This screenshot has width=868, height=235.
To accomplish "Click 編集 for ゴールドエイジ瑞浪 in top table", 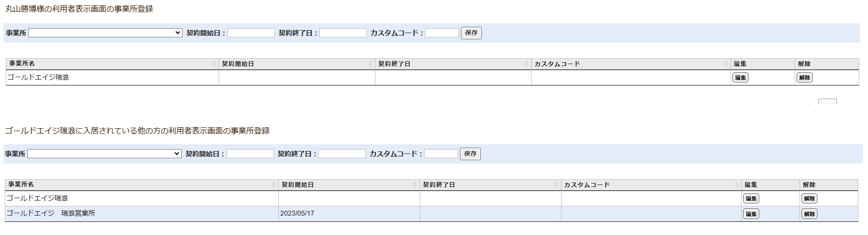I will pos(740,78).
